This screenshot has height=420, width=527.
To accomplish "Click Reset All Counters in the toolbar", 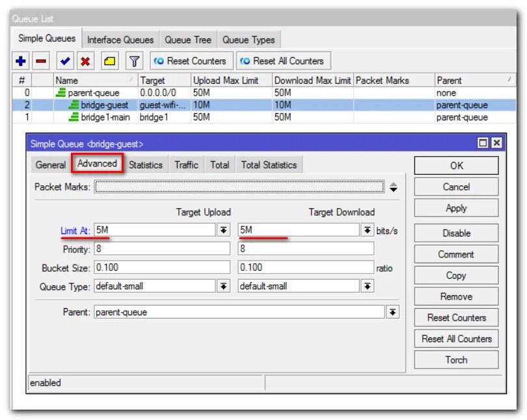I will 283,61.
